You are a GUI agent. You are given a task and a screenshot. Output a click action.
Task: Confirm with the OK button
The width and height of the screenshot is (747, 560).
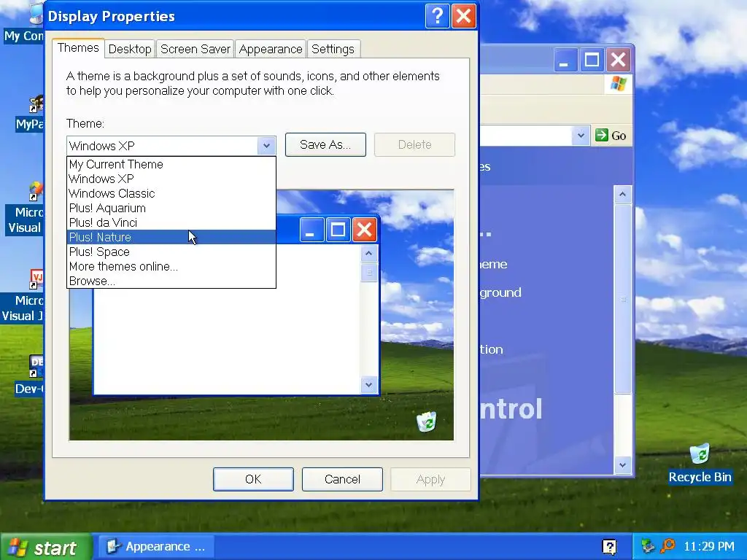pos(253,479)
